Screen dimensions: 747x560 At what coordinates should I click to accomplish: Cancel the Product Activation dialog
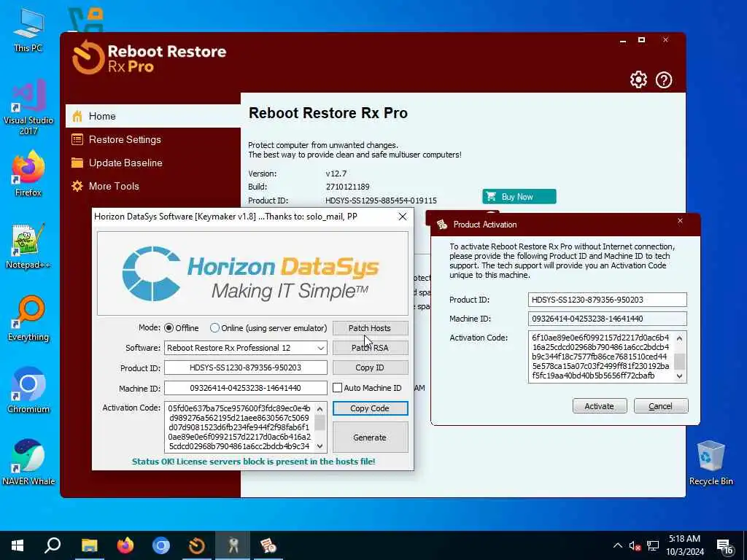661,406
